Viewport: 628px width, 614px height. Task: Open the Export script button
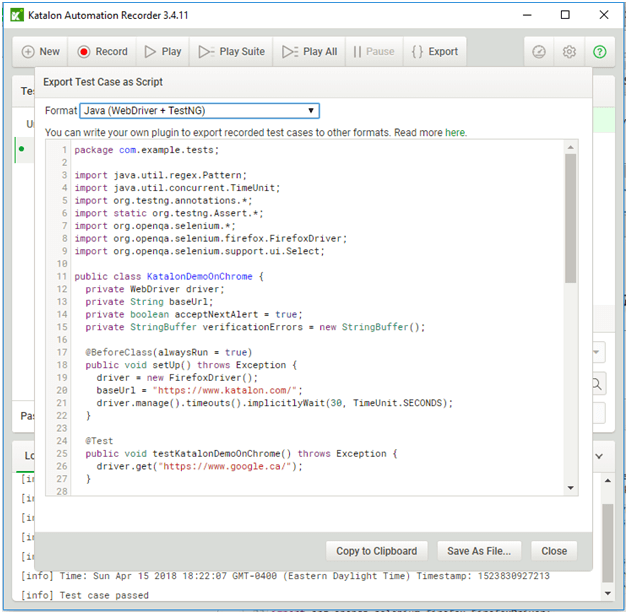click(x=435, y=52)
